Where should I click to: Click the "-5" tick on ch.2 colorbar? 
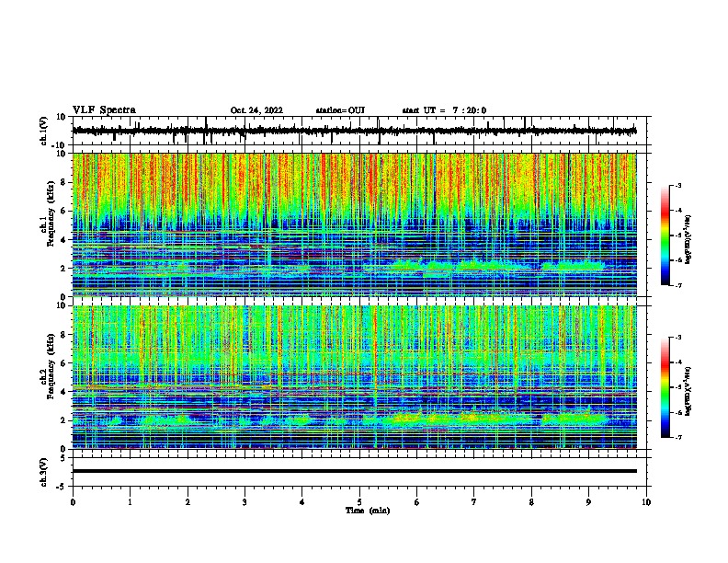[x=677, y=387]
